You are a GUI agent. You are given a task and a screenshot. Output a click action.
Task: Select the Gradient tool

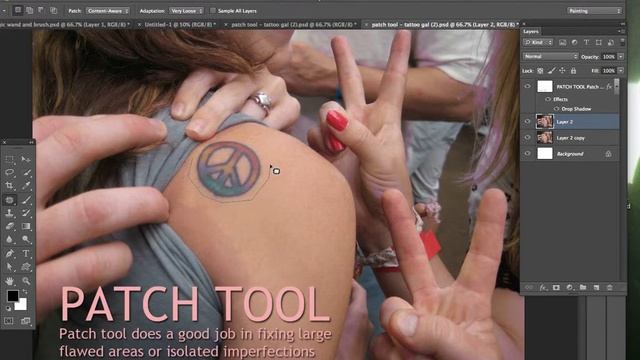[x=26, y=226]
